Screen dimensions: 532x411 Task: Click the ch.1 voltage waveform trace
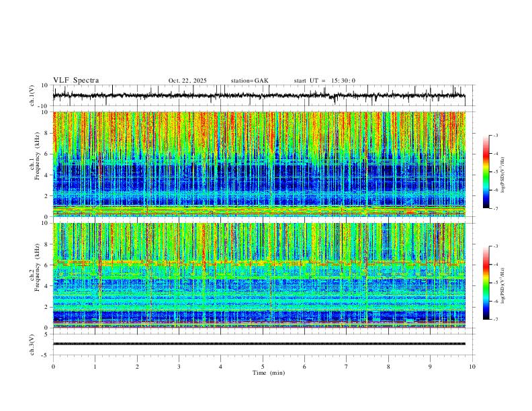(259, 95)
